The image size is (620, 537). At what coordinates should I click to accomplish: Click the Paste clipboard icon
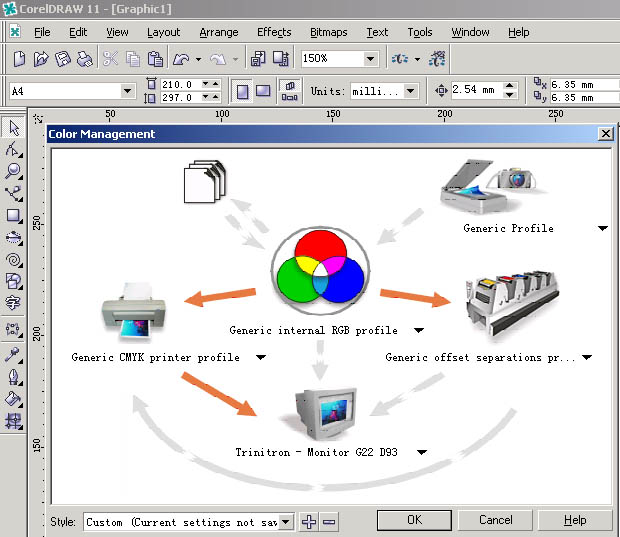point(155,59)
